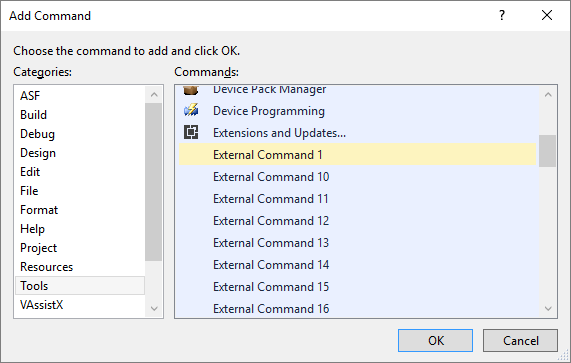Screen dimensions: 571x363
Task: Click the Device Pack Manager box icon
Action: tap(191, 90)
